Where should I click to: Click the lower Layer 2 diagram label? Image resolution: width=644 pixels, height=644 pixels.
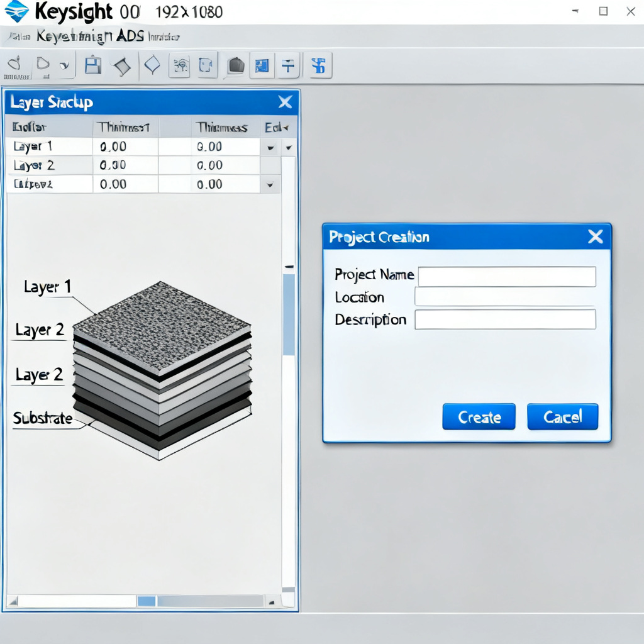coord(40,375)
